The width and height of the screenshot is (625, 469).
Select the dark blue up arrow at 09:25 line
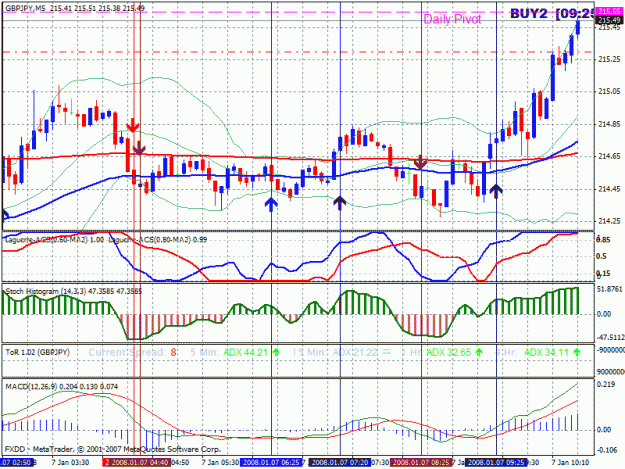[496, 191]
